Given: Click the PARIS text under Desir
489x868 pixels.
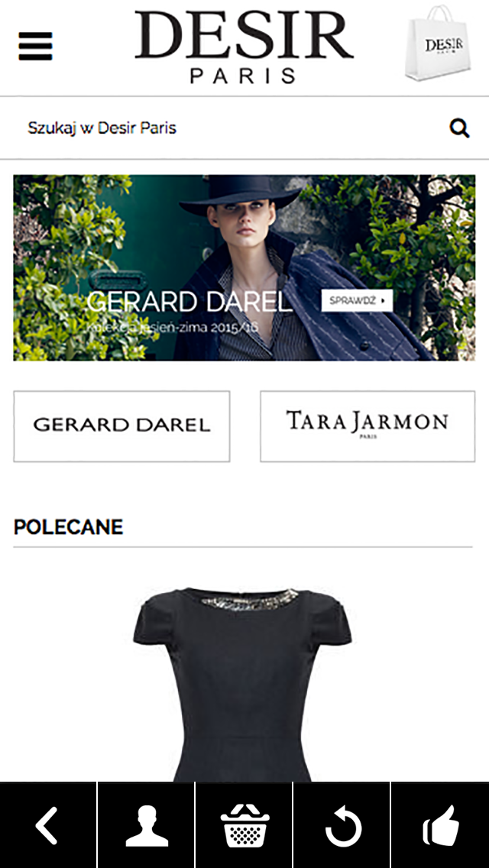Looking at the screenshot, I should [x=243, y=76].
